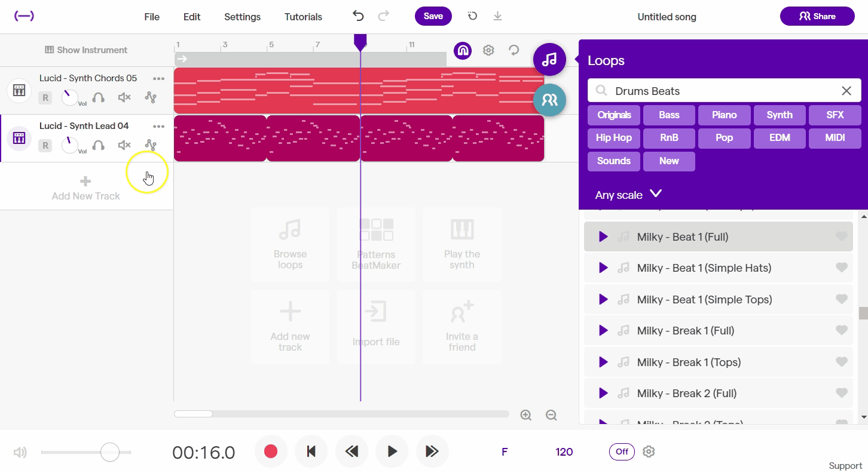Zoom in on the timeline with the magnifier icon
This screenshot has width=868, height=473.
[x=525, y=414]
